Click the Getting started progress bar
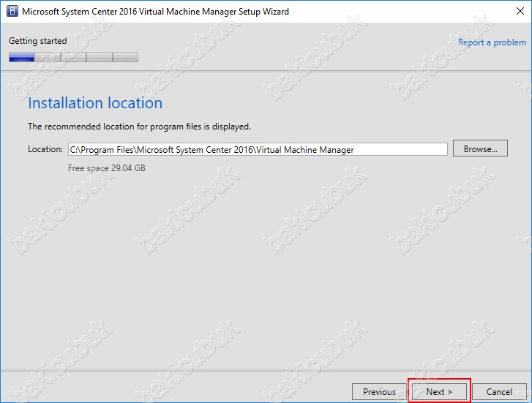 [x=73, y=57]
